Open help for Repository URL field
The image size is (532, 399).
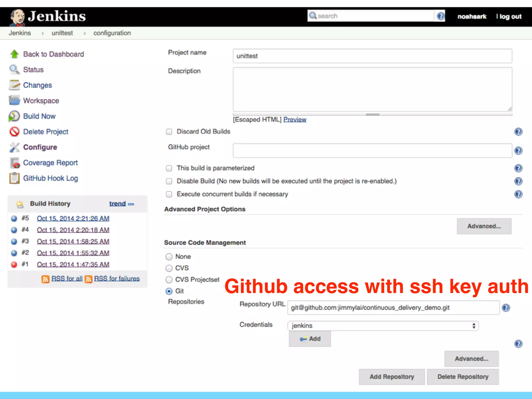pyautogui.click(x=506, y=308)
